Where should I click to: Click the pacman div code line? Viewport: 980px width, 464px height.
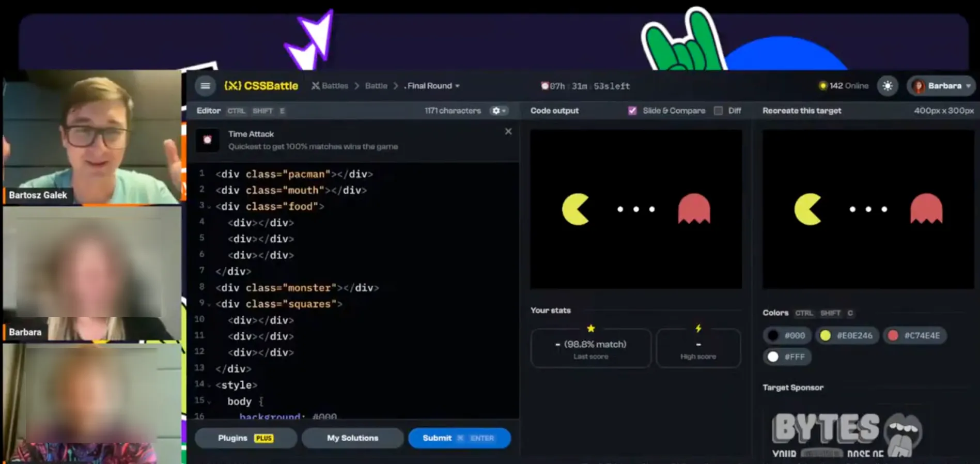(294, 174)
